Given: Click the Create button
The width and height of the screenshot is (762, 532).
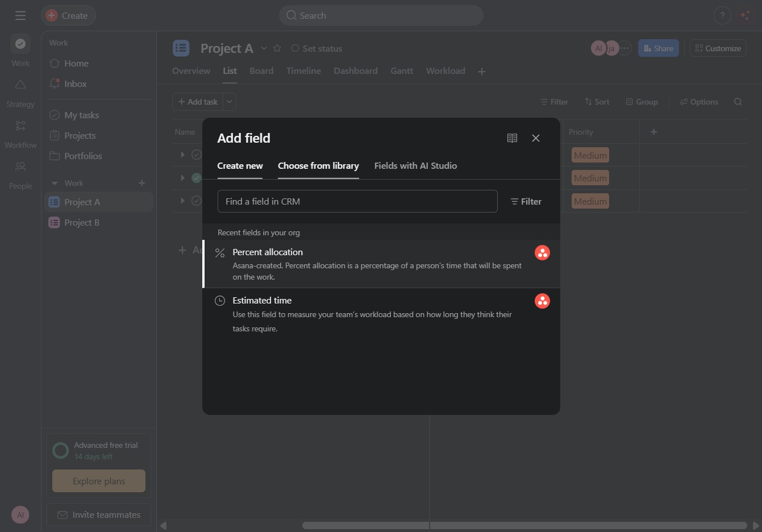Looking at the screenshot, I should coord(68,15).
